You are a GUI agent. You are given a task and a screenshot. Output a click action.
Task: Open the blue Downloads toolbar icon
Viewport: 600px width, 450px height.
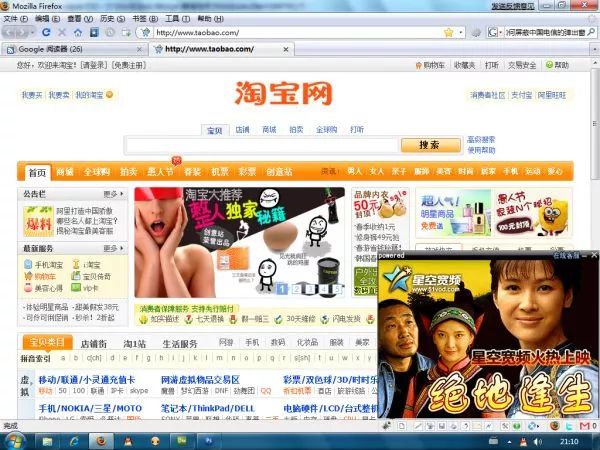tap(94, 33)
